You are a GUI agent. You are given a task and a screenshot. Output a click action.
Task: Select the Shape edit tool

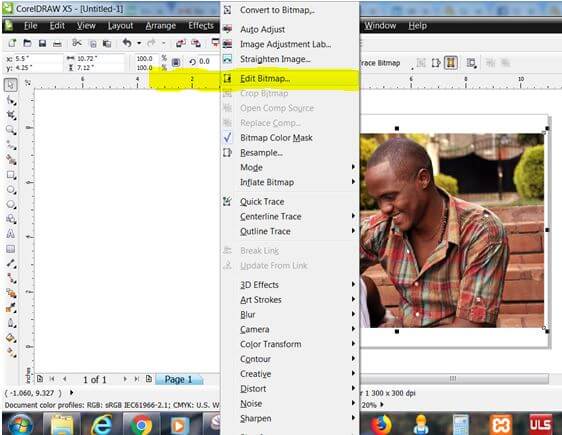(x=11, y=100)
